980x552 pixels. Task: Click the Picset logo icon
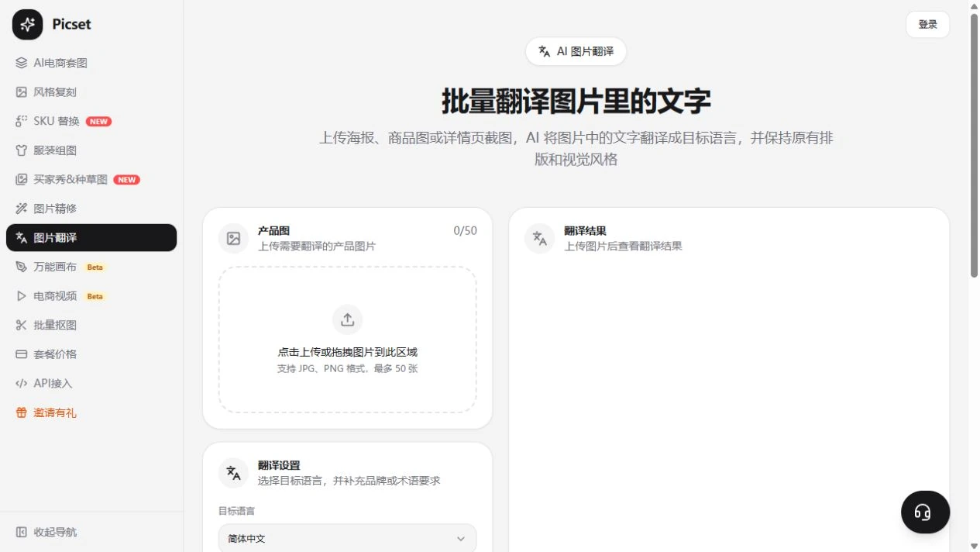(x=28, y=24)
